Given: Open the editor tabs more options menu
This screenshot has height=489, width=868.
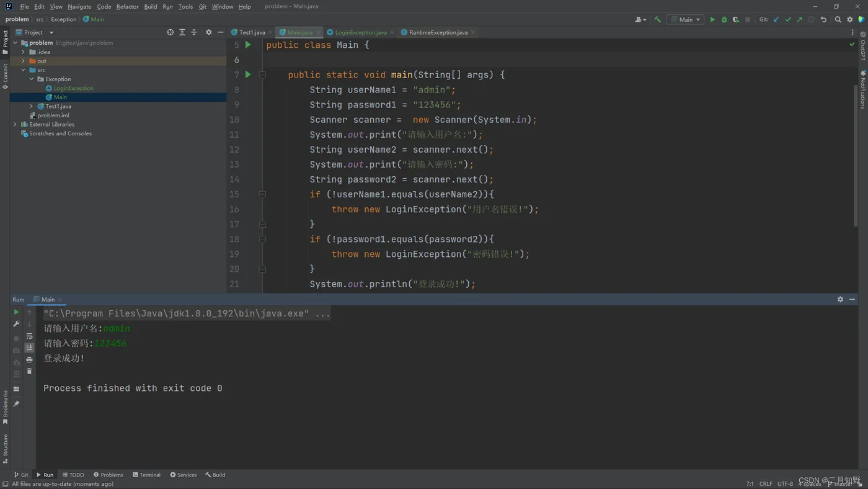Looking at the screenshot, I should click(x=852, y=32).
